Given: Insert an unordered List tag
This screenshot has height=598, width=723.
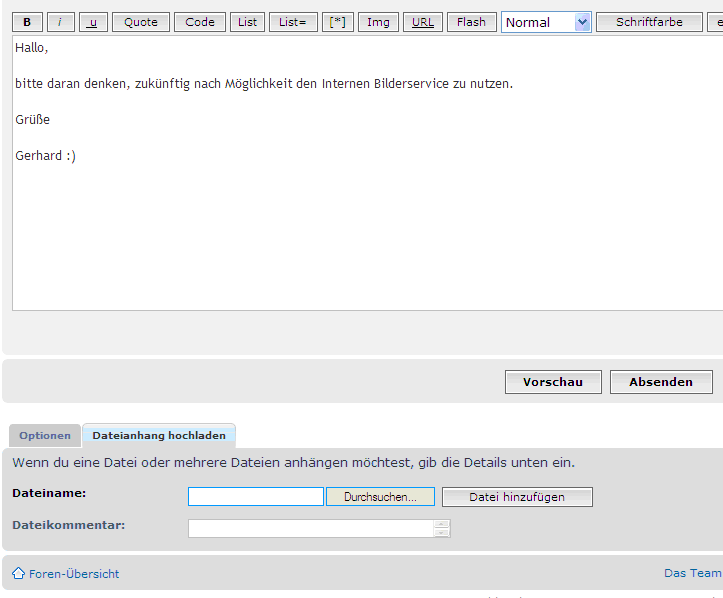Looking at the screenshot, I should 247,22.
